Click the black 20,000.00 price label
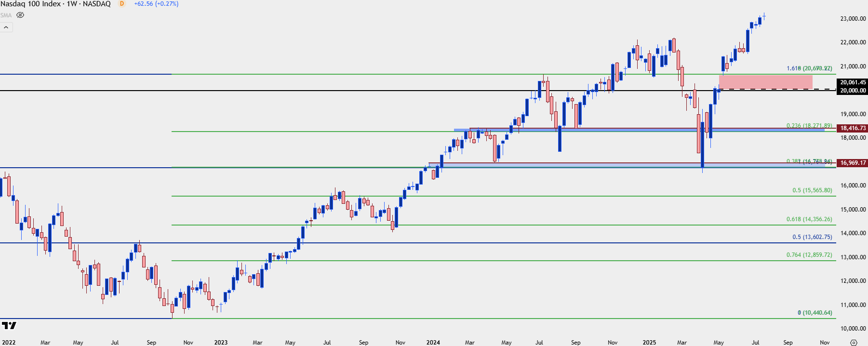This screenshot has height=346, width=868. (853, 91)
